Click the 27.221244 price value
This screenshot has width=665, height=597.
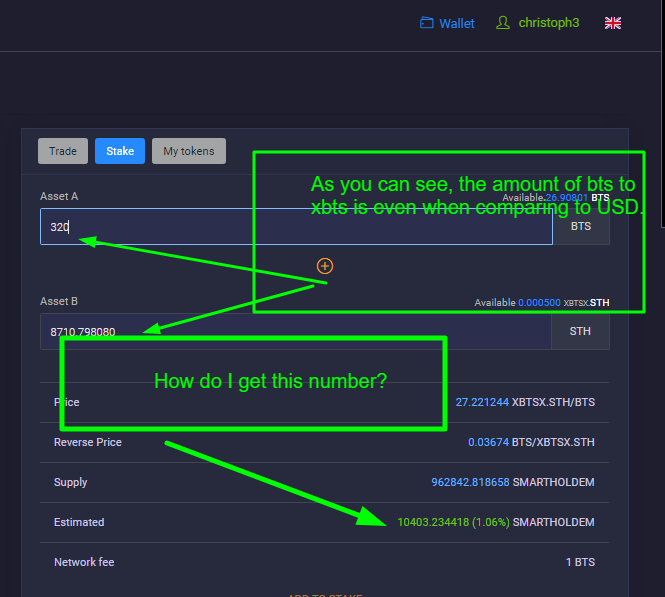coord(482,402)
